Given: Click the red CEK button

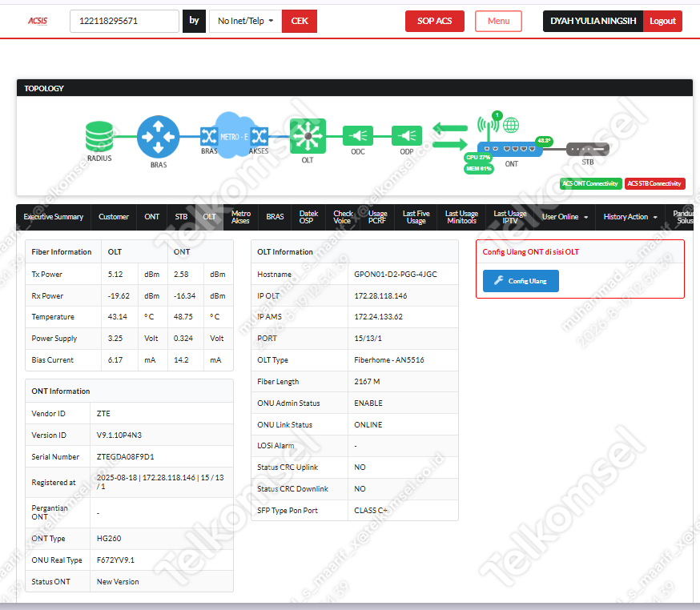Looking at the screenshot, I should 300,21.
